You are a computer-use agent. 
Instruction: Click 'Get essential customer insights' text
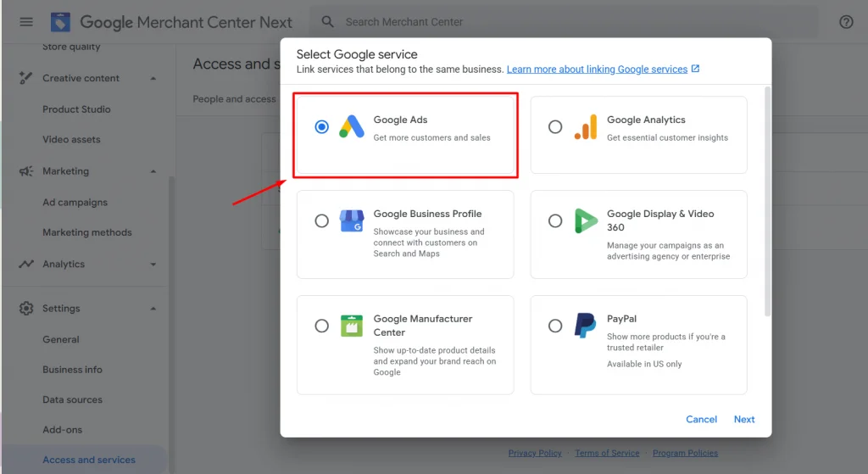click(x=667, y=138)
